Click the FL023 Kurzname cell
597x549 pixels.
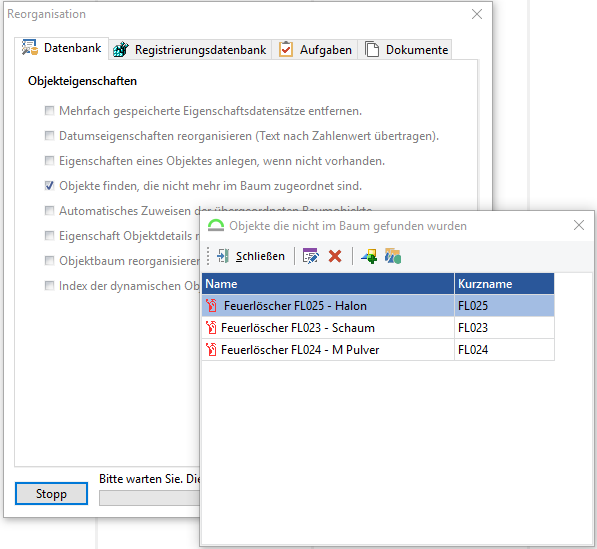coord(504,328)
